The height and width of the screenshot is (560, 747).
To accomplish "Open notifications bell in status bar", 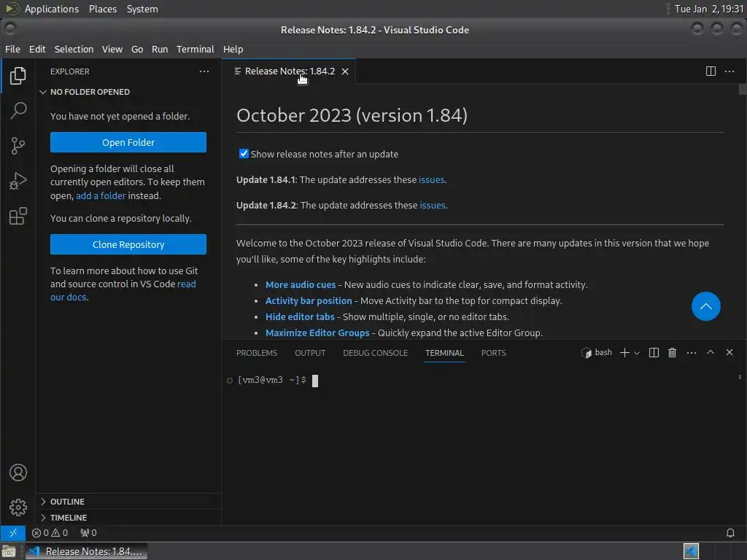I will point(729,532).
